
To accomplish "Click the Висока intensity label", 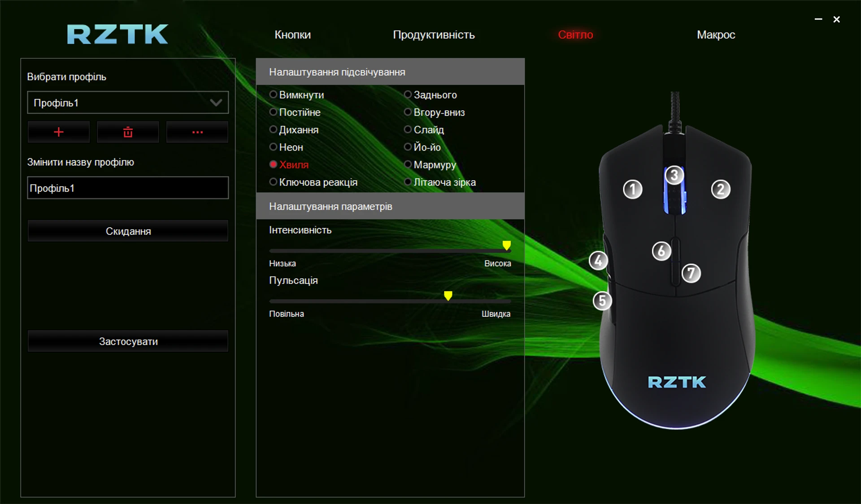I will 497,263.
